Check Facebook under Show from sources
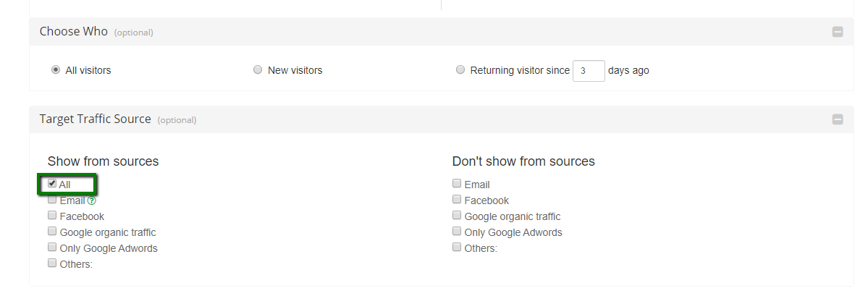The image size is (868, 296). 52,216
